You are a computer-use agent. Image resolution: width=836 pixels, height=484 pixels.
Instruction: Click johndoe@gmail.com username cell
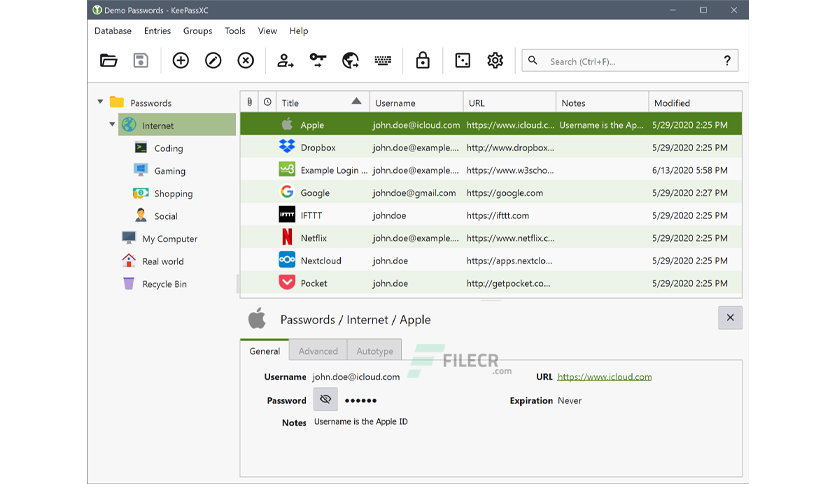pyautogui.click(x=414, y=193)
